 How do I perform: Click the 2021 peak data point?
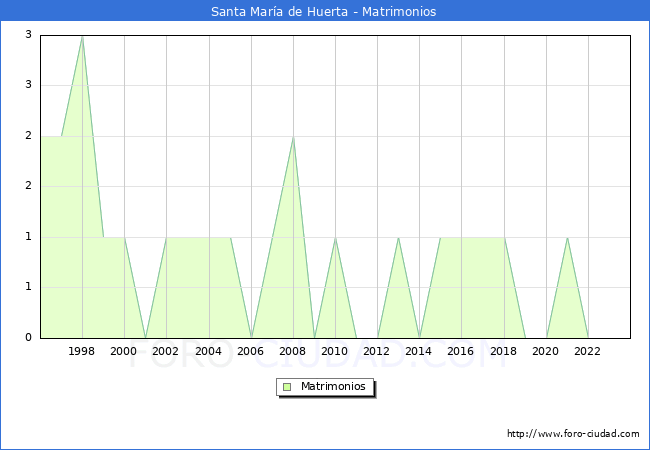[567, 238]
